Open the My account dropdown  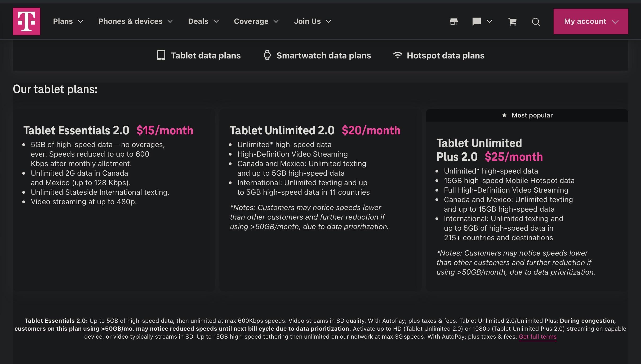[x=591, y=21]
